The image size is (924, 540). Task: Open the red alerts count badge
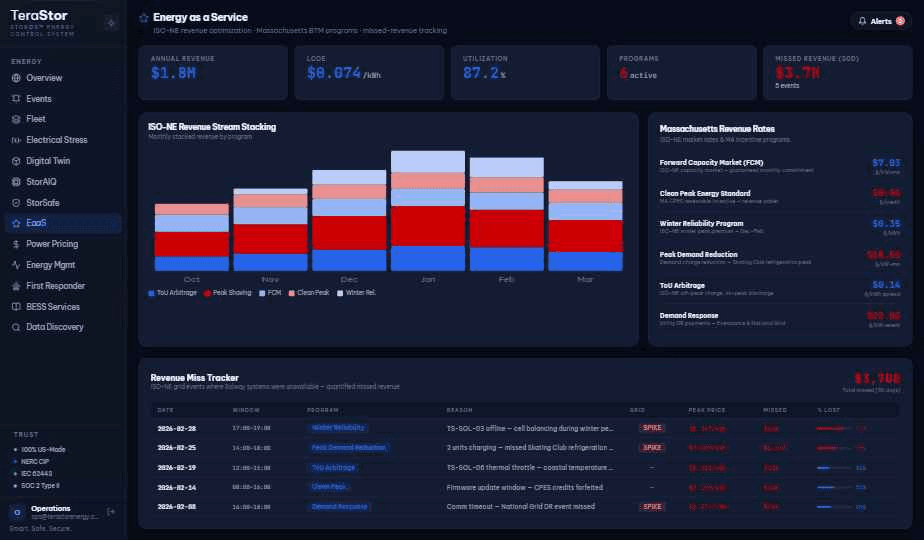pyautogui.click(x=900, y=21)
